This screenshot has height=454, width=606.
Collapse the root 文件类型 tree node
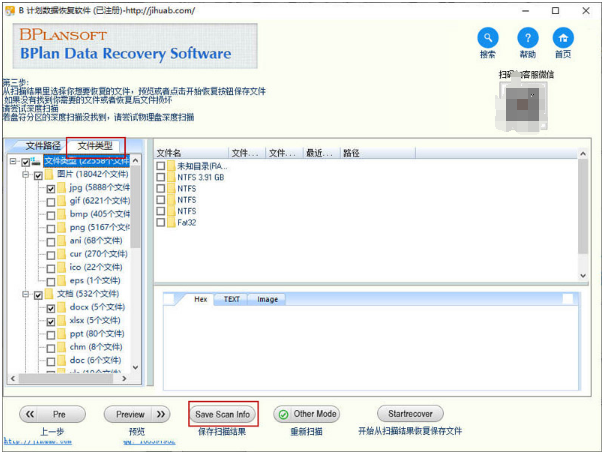(x=12, y=162)
